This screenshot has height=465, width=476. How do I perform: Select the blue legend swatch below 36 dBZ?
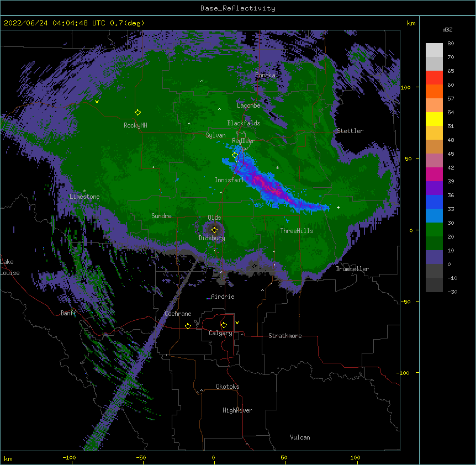click(434, 202)
